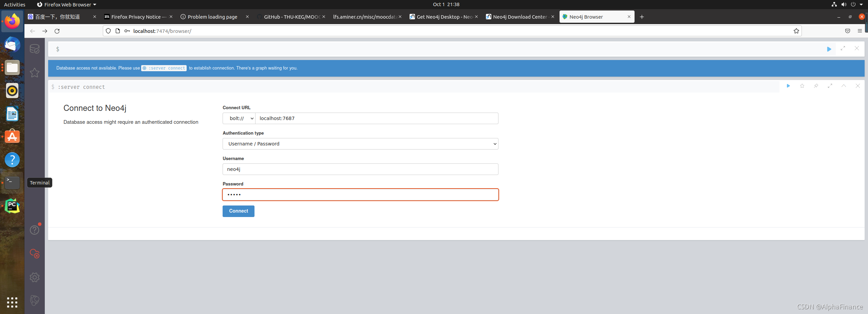The width and height of the screenshot is (868, 314).
Task: Fullscreen the :server connect frame
Action: coord(830,86)
